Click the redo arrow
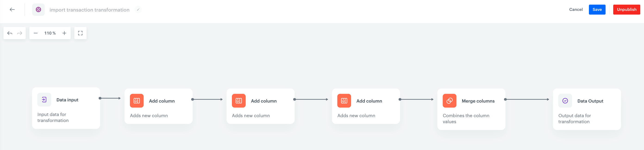This screenshot has height=150, width=644. (19, 33)
